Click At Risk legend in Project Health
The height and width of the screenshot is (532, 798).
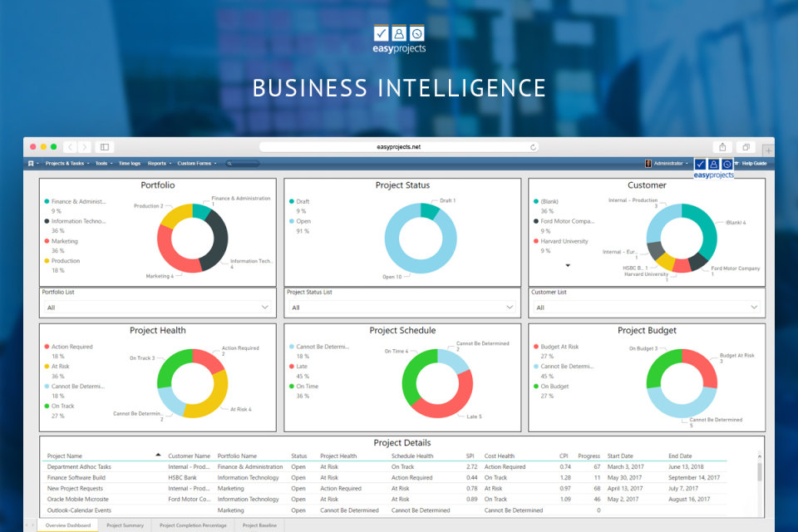[x=57, y=367]
